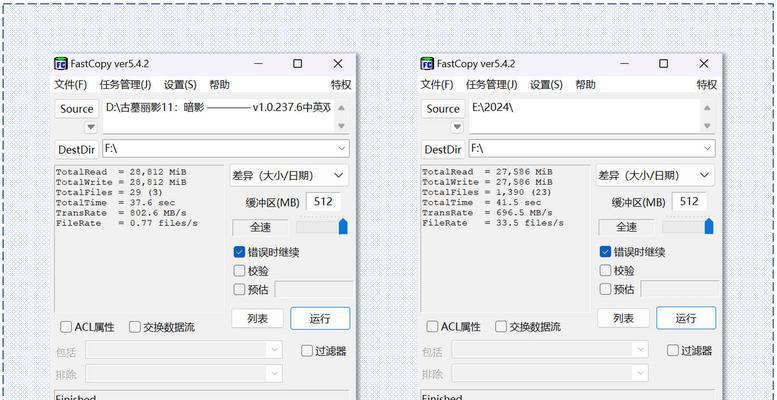Screen dimensions: 777x400
Task: Open 任务管理(J) menu in right FastCopy window
Action: point(492,85)
